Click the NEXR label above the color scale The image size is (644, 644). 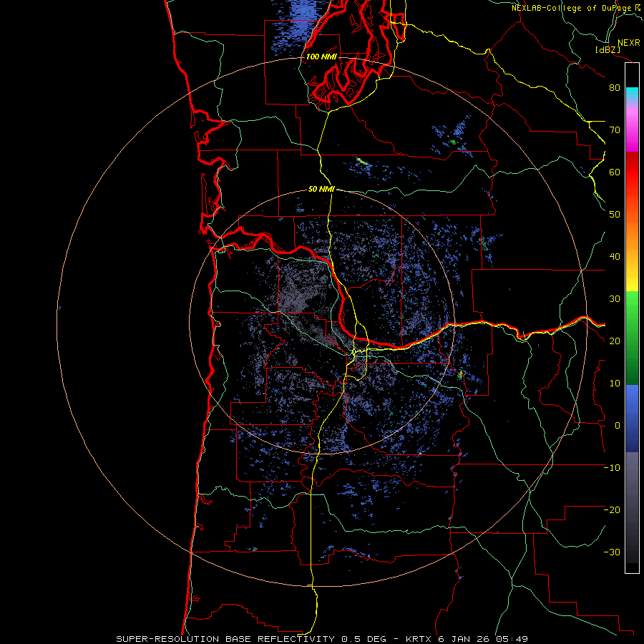click(x=628, y=43)
